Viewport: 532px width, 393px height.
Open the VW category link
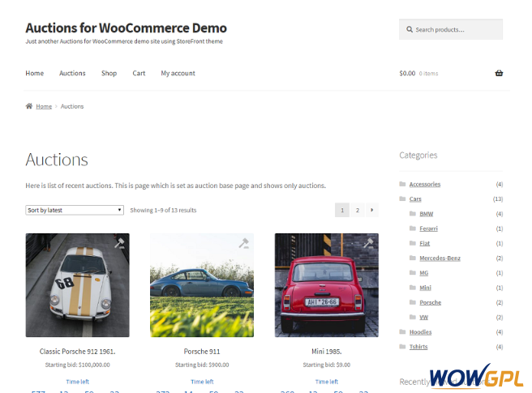click(424, 318)
